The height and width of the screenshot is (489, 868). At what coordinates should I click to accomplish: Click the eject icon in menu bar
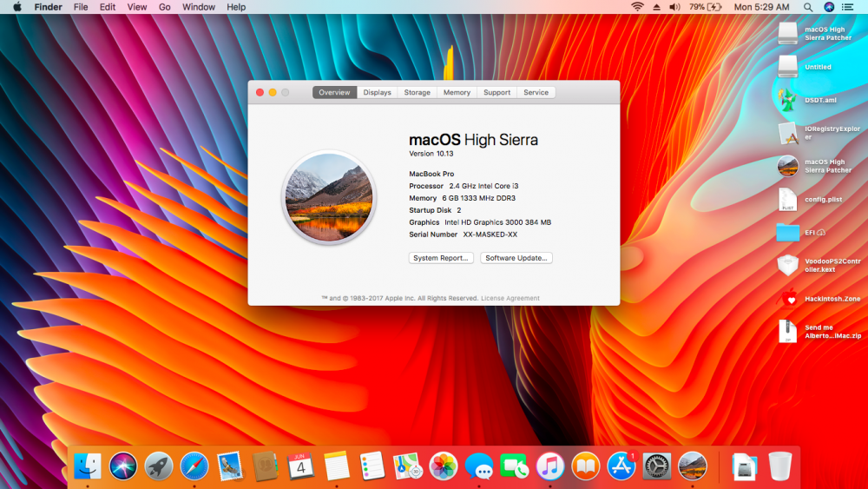pos(656,7)
